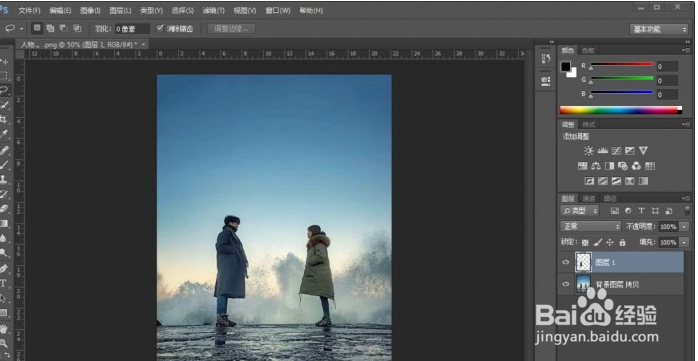The width and height of the screenshot is (698, 361).
Task: Add a Channel Mixer adjustment
Action: tap(637, 166)
